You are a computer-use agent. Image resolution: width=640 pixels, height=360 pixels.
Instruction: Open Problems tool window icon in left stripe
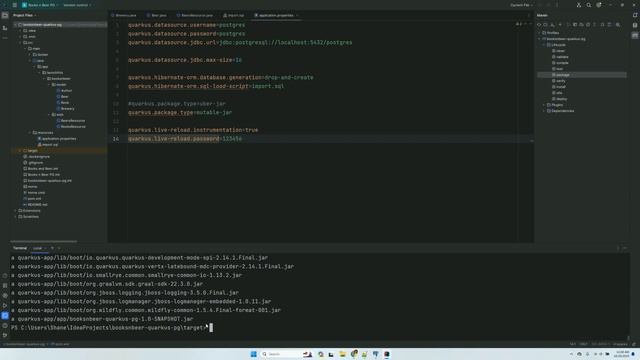[5, 325]
